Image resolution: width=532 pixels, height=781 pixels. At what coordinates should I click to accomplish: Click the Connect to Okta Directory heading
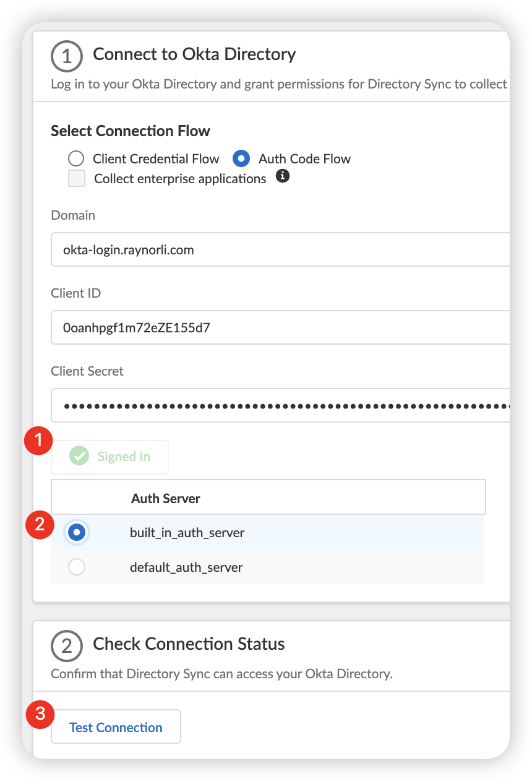click(x=194, y=54)
